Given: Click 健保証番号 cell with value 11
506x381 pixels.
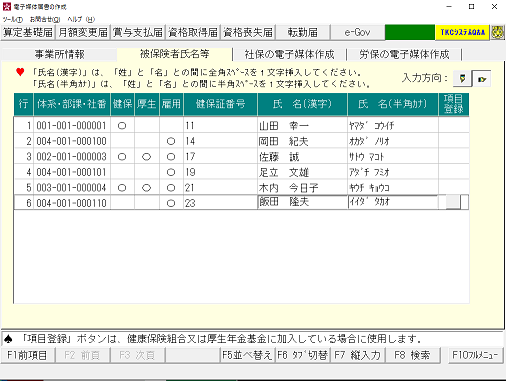Looking at the screenshot, I should coord(220,126).
